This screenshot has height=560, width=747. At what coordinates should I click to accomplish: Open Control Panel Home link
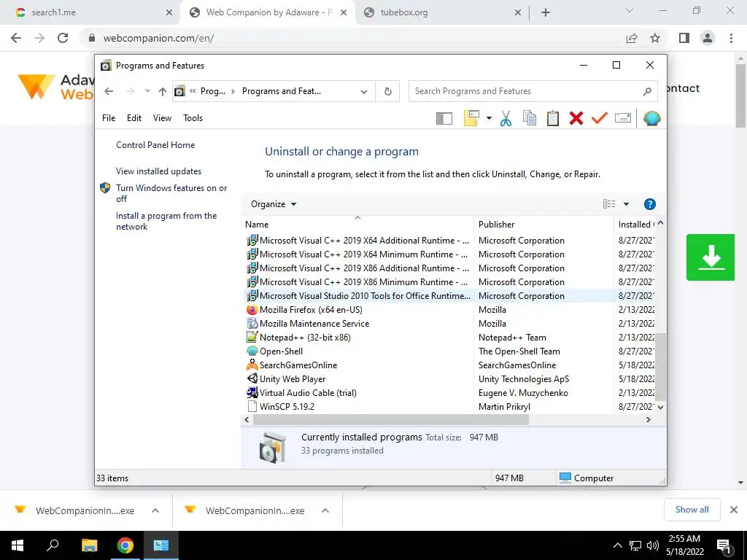point(155,145)
